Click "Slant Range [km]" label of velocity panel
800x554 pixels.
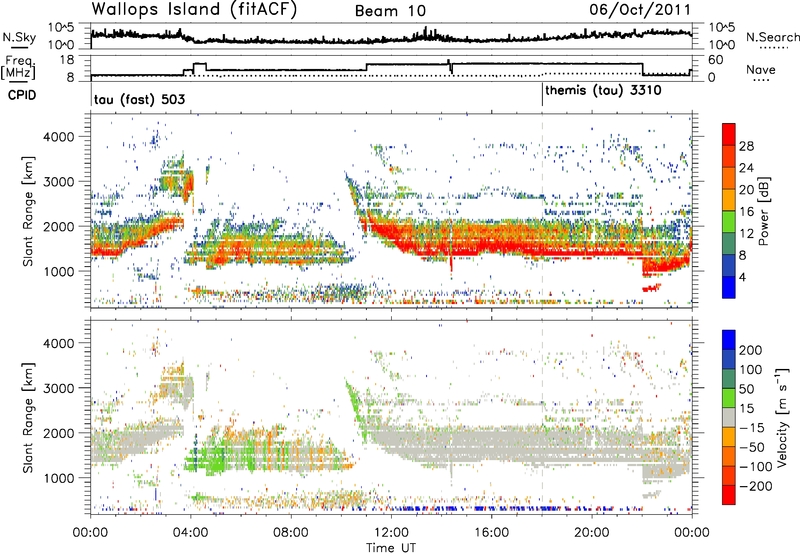tap(28, 417)
